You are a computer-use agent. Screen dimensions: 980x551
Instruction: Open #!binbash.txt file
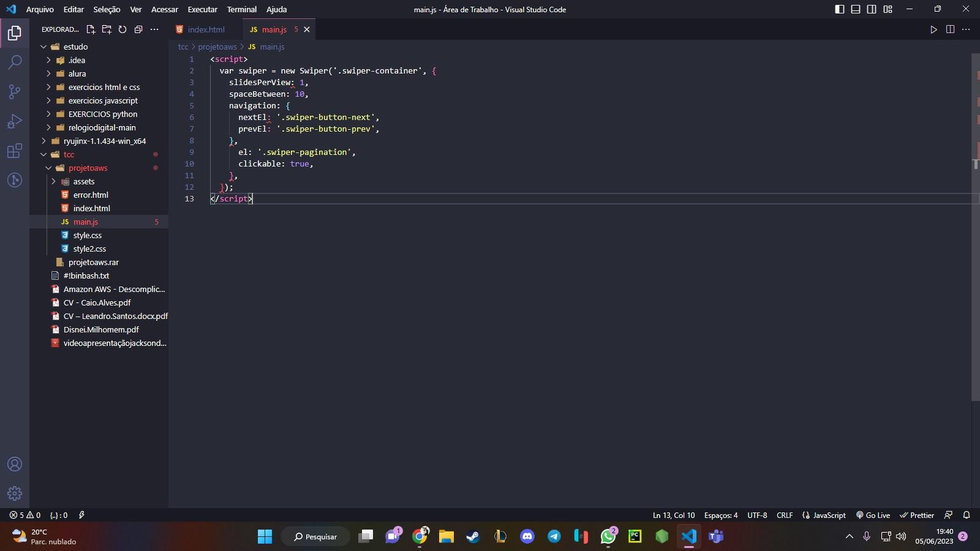coord(86,275)
